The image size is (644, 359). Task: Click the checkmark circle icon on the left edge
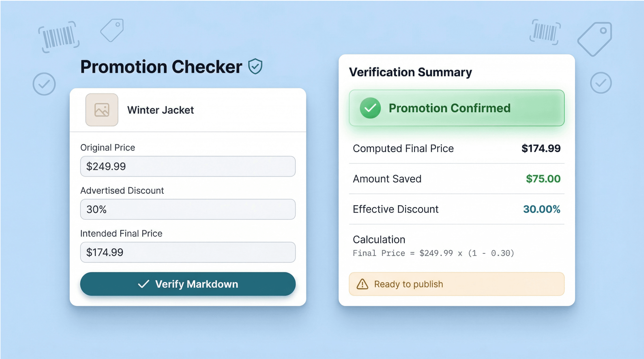coord(44,84)
